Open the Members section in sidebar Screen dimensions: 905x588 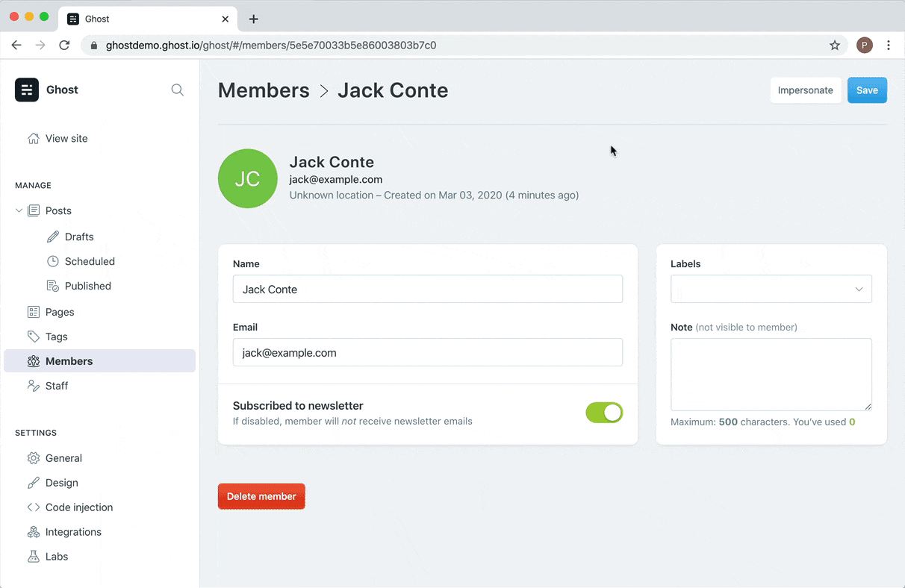point(69,361)
